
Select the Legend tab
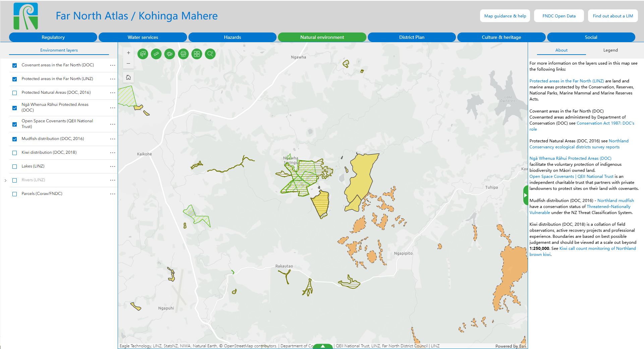610,50
